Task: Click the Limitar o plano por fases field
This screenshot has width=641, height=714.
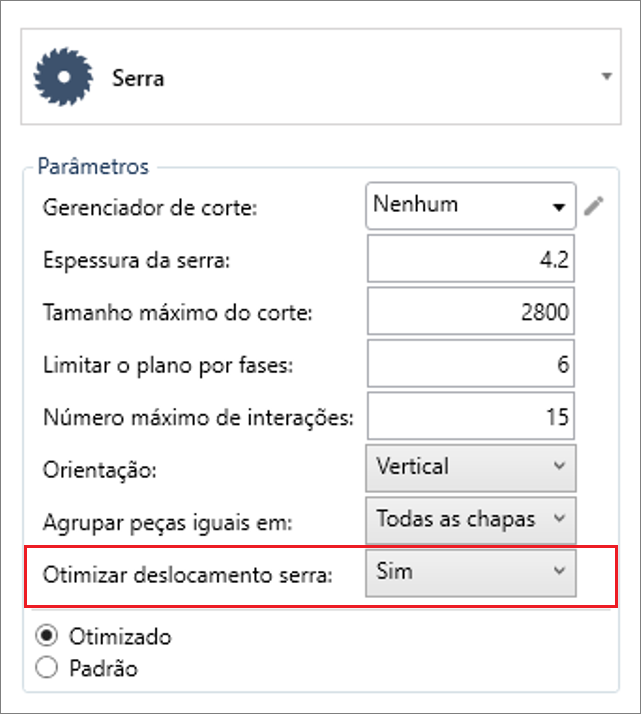Action: 471,363
